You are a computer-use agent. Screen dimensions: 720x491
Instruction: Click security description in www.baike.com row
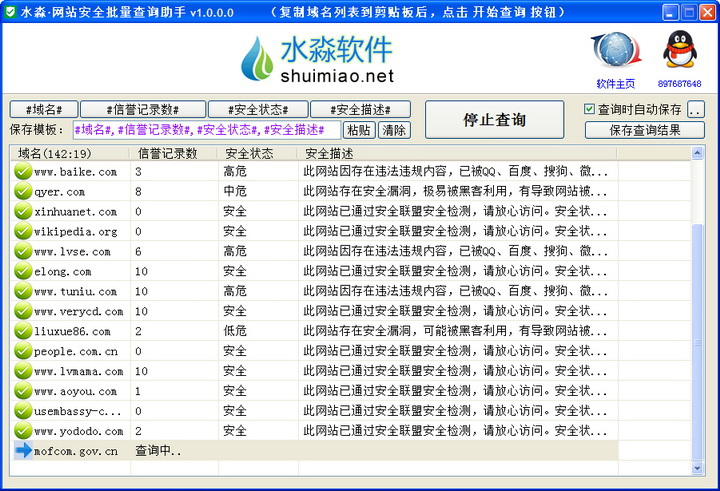click(455, 171)
